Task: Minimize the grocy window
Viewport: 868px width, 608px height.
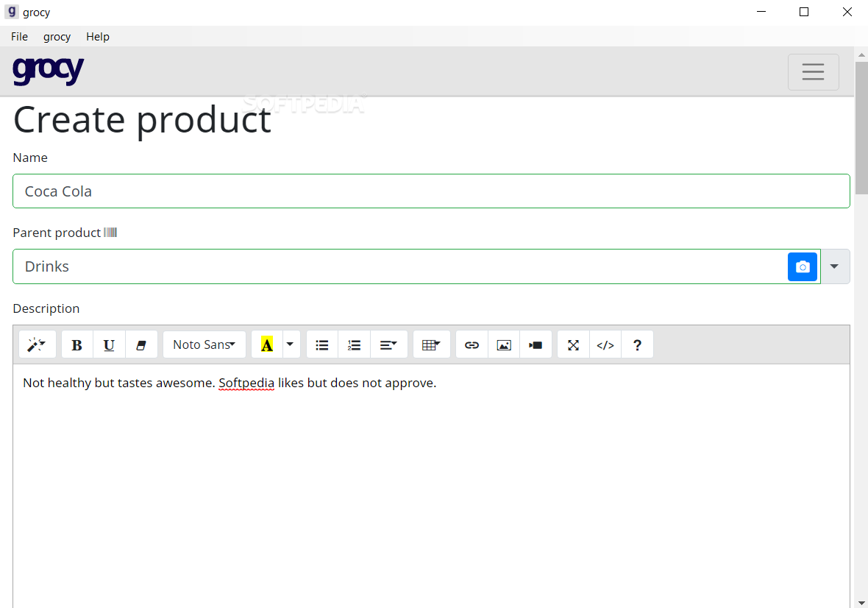Action: 761,12
